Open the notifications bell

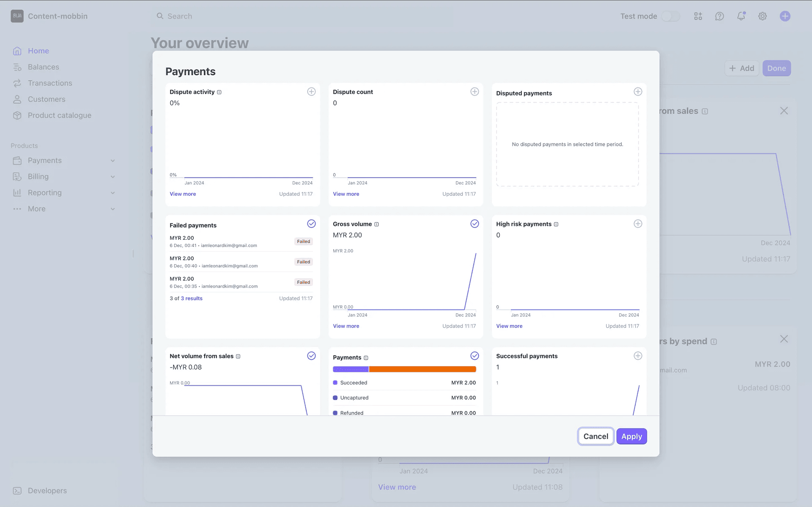[x=741, y=16]
